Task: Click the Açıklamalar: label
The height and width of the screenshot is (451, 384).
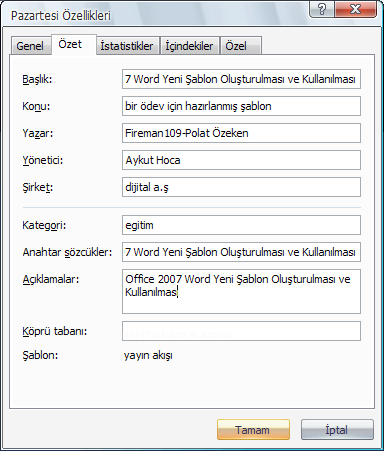Action: click(x=51, y=279)
